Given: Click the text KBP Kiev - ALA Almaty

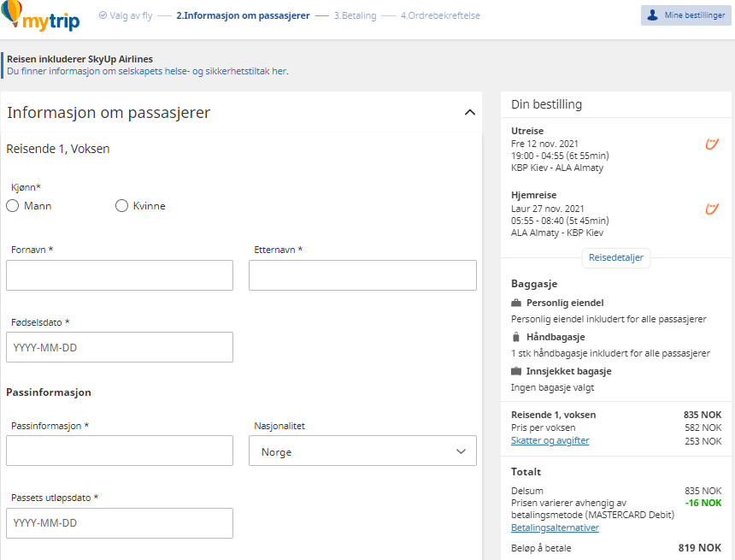Looking at the screenshot, I should (557, 168).
